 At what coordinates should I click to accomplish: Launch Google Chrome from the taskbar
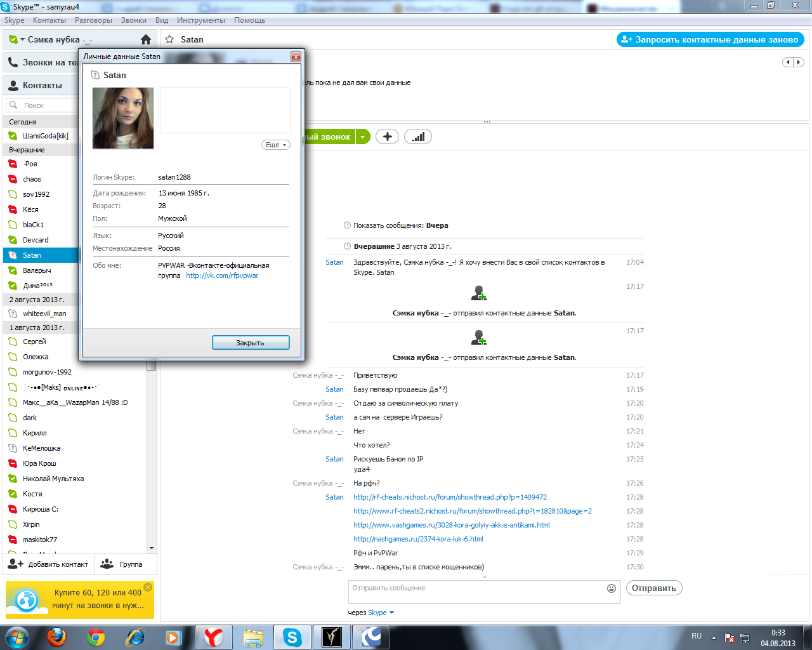click(x=96, y=637)
